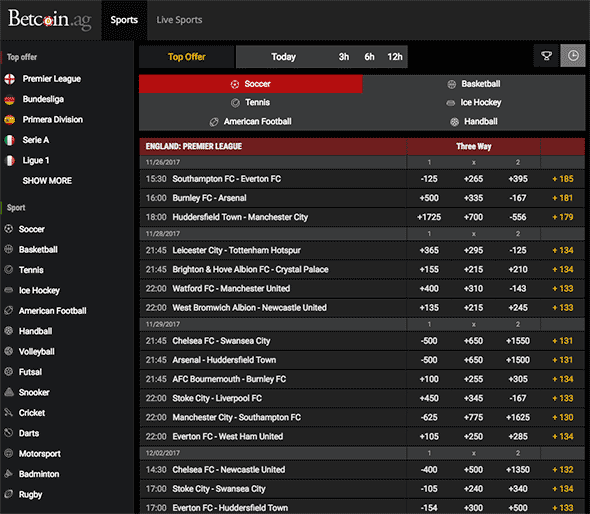Select Tennis in the sport filter
Viewport: 590px width, 514px height.
[x=251, y=103]
